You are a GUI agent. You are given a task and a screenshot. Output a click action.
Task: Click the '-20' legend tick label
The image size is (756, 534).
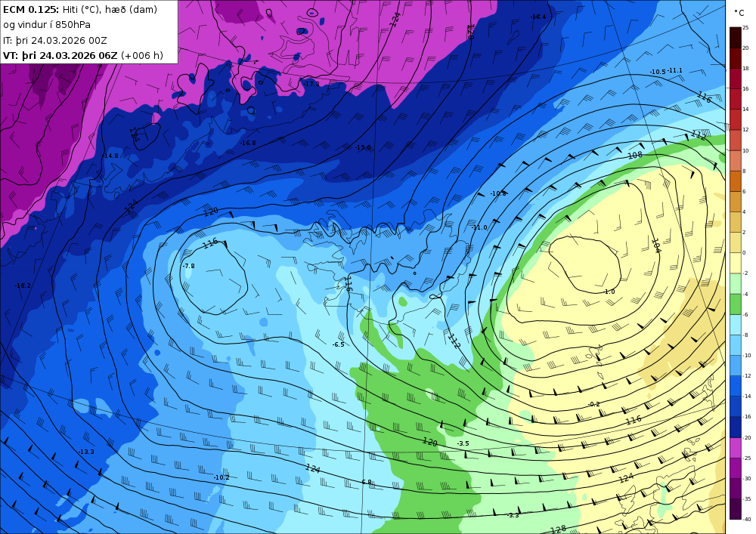[746, 437]
